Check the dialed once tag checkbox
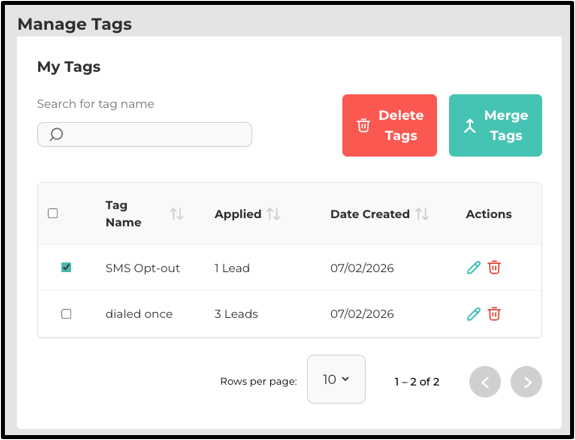The image size is (575, 440). coord(66,314)
